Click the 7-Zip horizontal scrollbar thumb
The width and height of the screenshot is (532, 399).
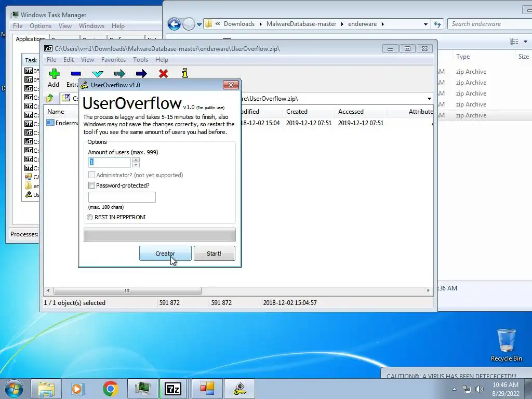point(127,290)
